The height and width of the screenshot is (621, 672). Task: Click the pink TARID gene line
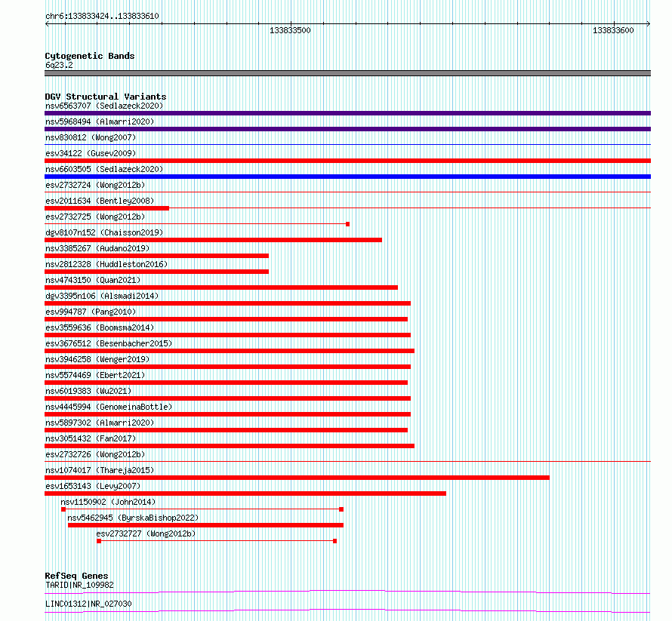347,592
